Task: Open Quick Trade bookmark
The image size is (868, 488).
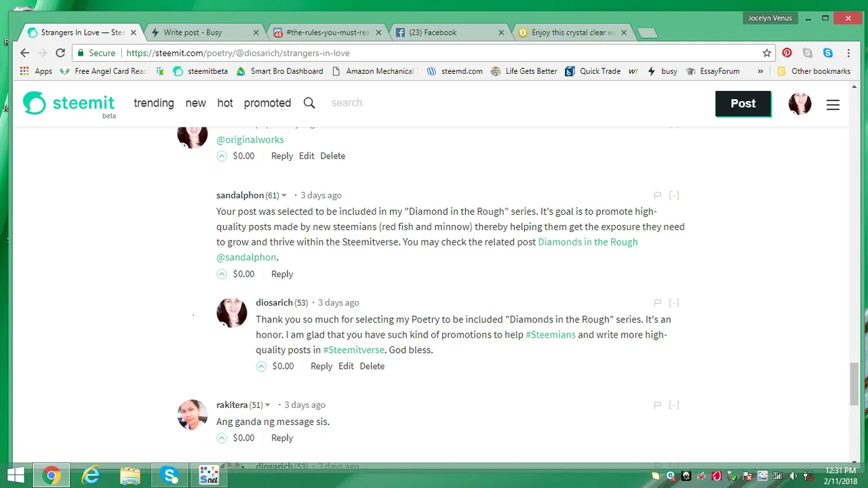Action: (x=593, y=70)
